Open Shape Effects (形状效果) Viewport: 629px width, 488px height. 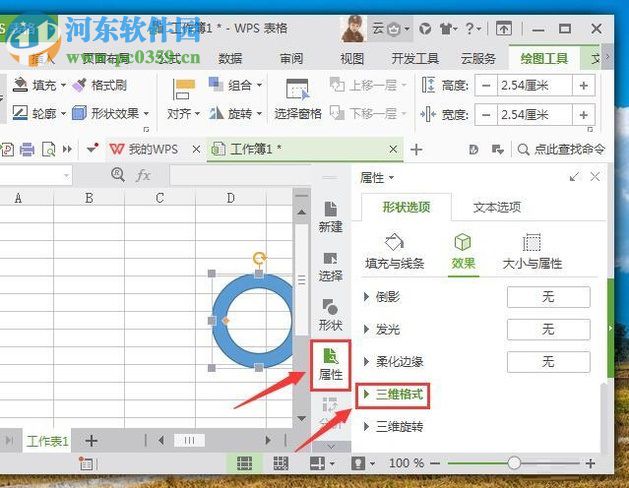pos(111,113)
